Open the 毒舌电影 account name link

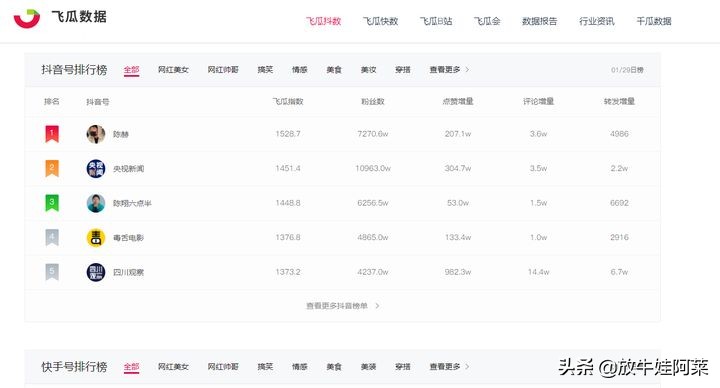[129, 238]
